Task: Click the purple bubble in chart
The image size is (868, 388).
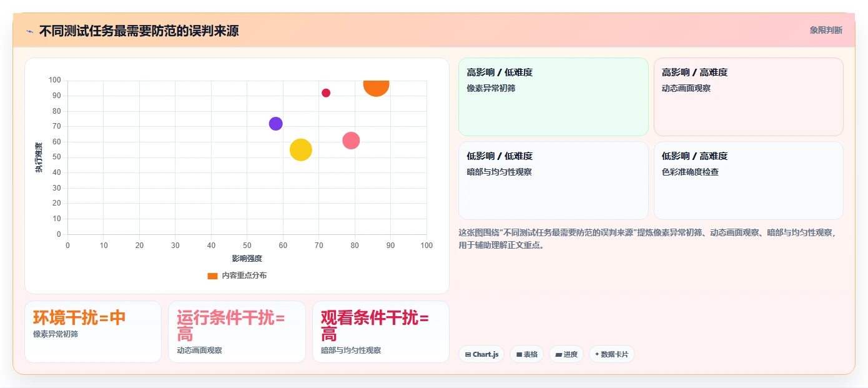Action: [x=275, y=124]
